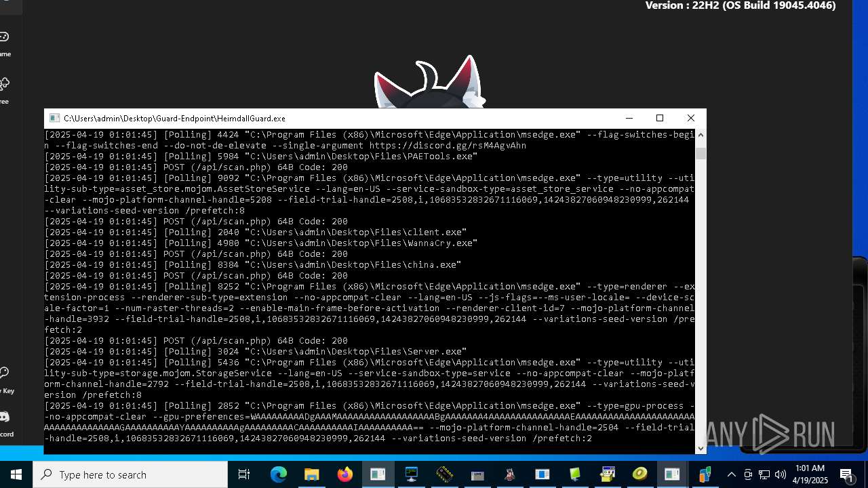Screen dimensions: 868x488
Task: Open the clock showing 1:01 AM
Action: (810, 474)
